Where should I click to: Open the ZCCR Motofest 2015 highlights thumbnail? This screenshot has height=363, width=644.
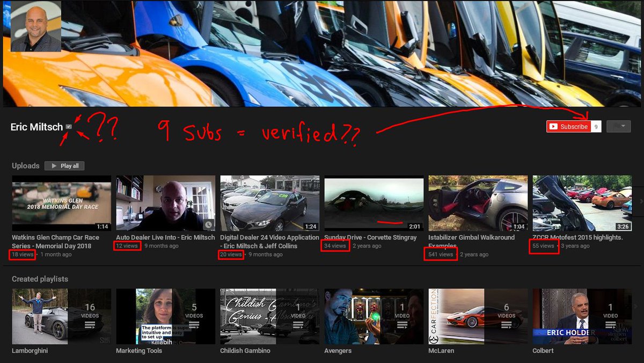pyautogui.click(x=582, y=203)
